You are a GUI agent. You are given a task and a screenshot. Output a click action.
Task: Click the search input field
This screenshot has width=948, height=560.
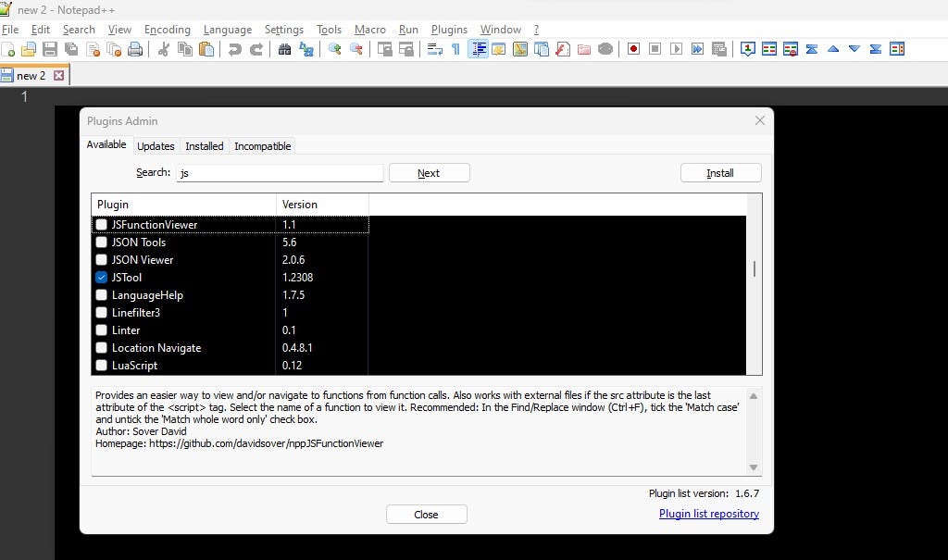(x=278, y=172)
